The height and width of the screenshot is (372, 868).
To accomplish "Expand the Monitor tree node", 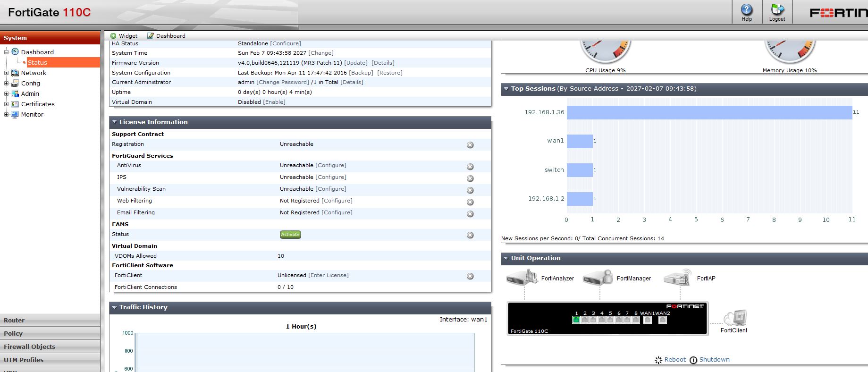I will (x=7, y=114).
